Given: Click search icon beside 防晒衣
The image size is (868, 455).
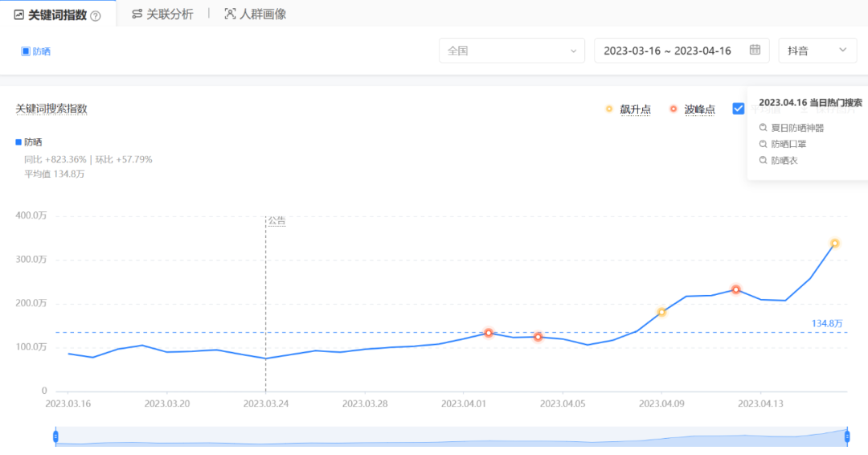Looking at the screenshot, I should (763, 161).
